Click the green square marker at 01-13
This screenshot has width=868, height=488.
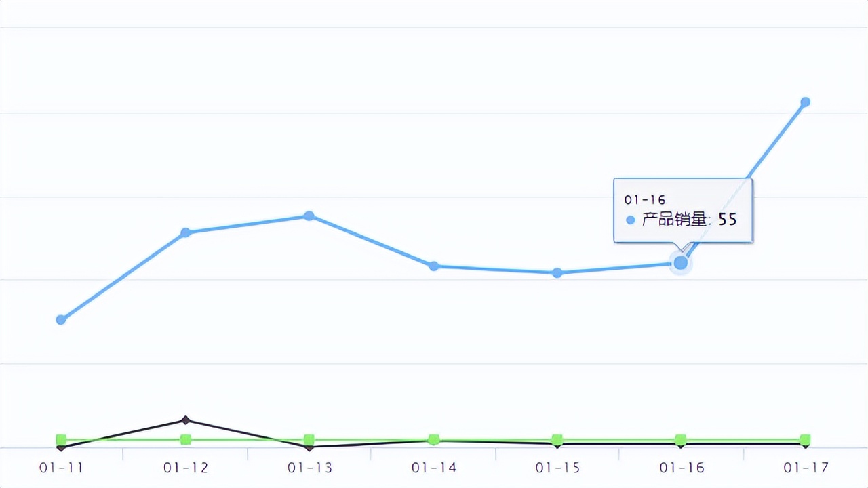point(309,439)
